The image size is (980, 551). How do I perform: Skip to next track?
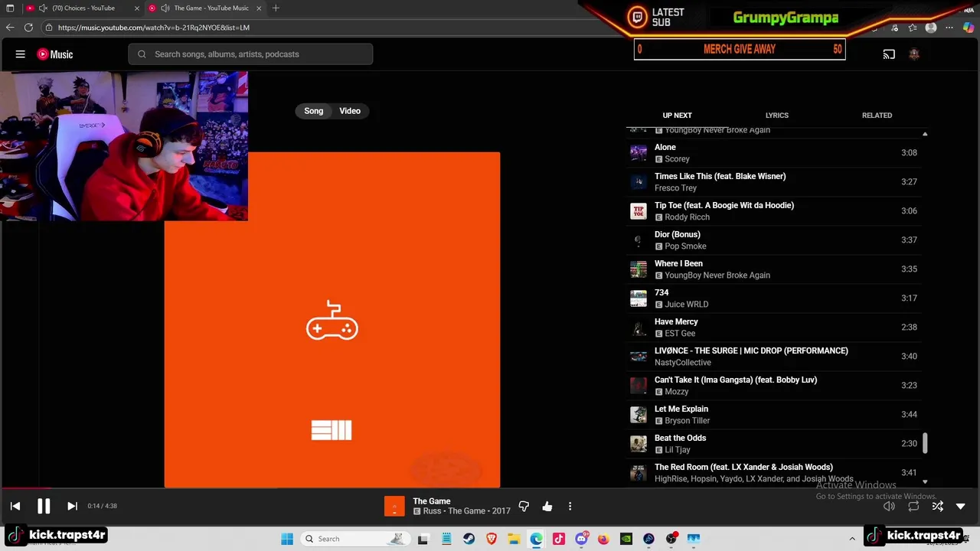point(72,506)
